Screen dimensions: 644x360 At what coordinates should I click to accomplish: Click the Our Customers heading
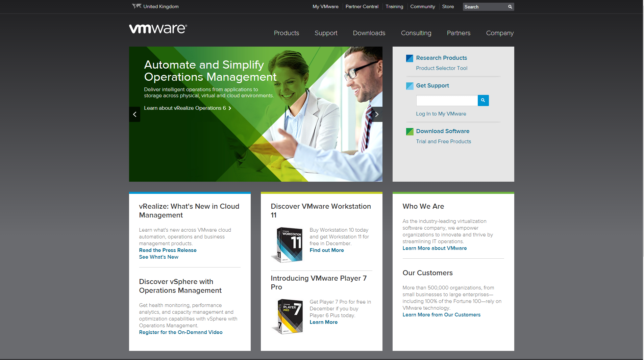click(x=428, y=273)
